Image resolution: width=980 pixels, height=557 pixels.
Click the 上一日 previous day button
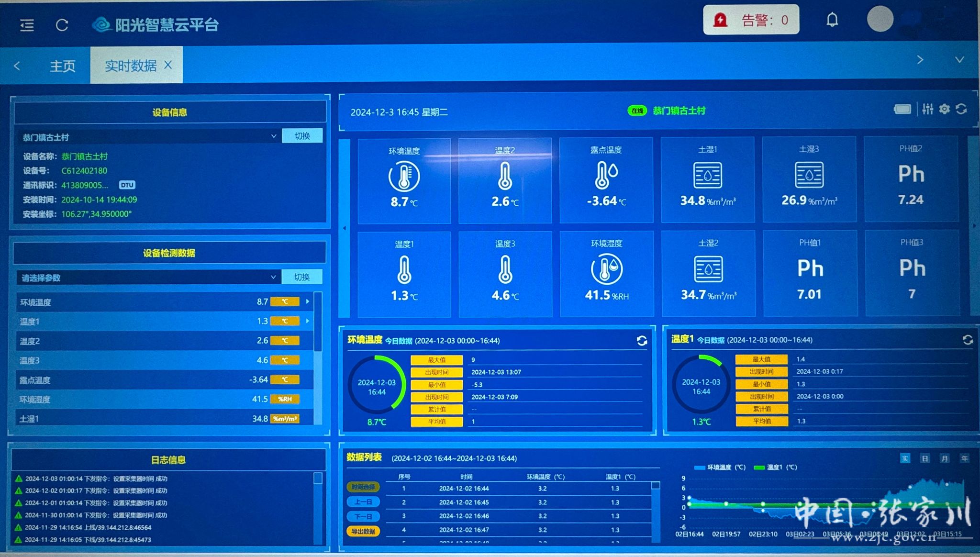(x=363, y=502)
